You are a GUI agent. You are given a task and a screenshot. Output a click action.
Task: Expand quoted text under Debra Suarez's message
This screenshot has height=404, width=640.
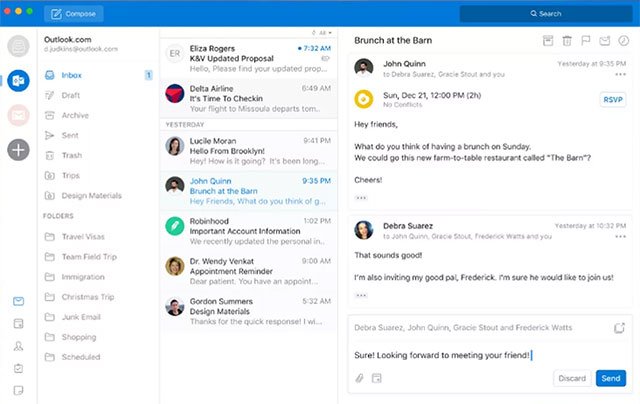click(x=361, y=295)
